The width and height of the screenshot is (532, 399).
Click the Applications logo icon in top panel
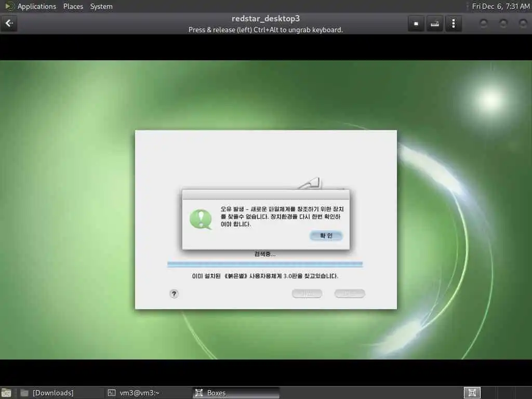pyautogui.click(x=9, y=6)
